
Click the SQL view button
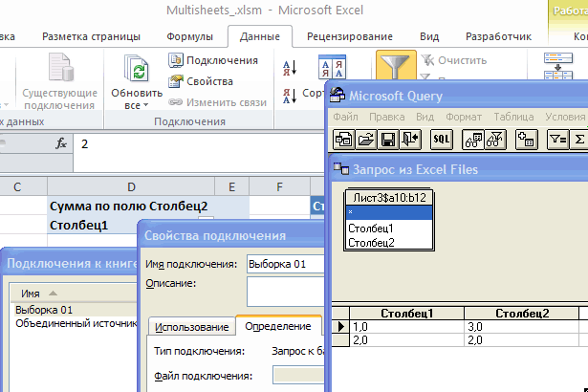tap(442, 140)
